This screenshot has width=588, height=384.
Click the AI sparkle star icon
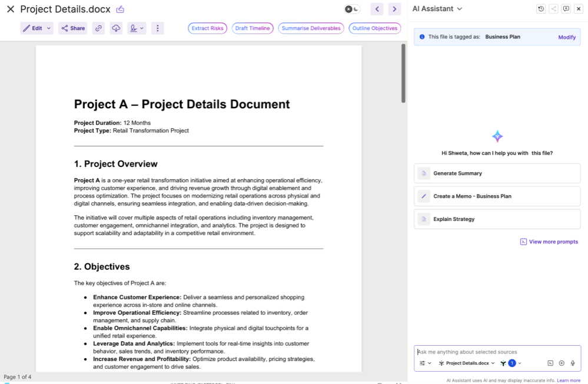pos(497,136)
